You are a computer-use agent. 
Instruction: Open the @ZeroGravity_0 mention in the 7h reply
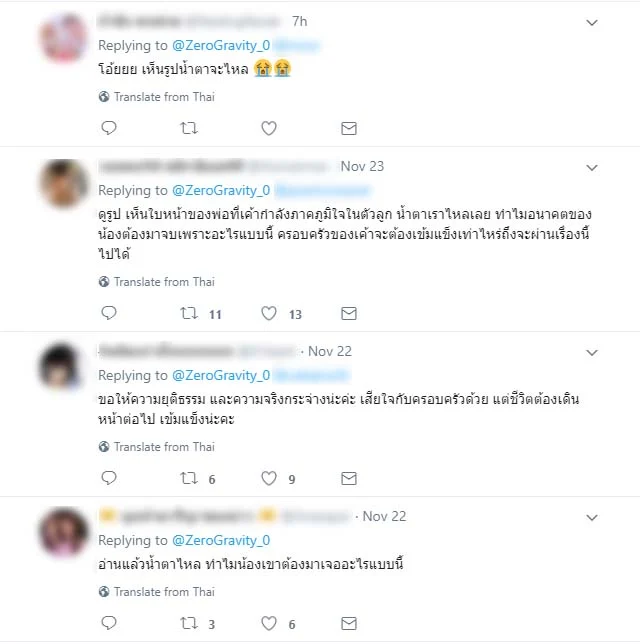point(221,45)
